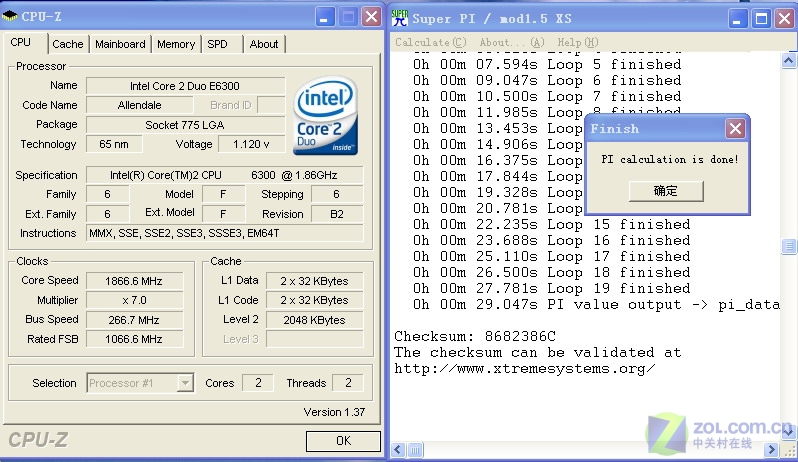The width and height of the screenshot is (798, 462).
Task: Click the Core Speed value 1866.6 MHz
Action: (134, 281)
